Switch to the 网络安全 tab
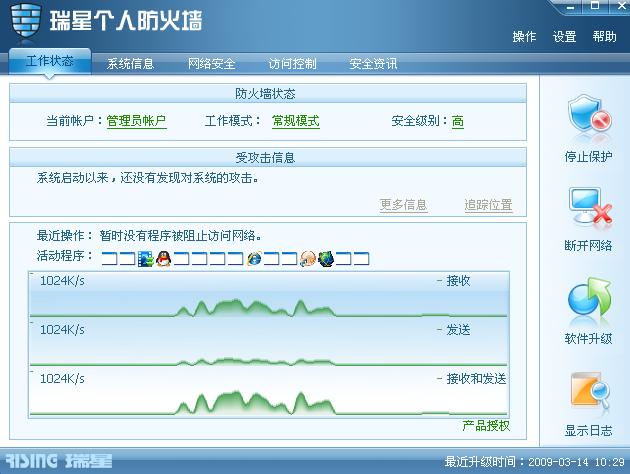The height and width of the screenshot is (474, 630). 211,64
